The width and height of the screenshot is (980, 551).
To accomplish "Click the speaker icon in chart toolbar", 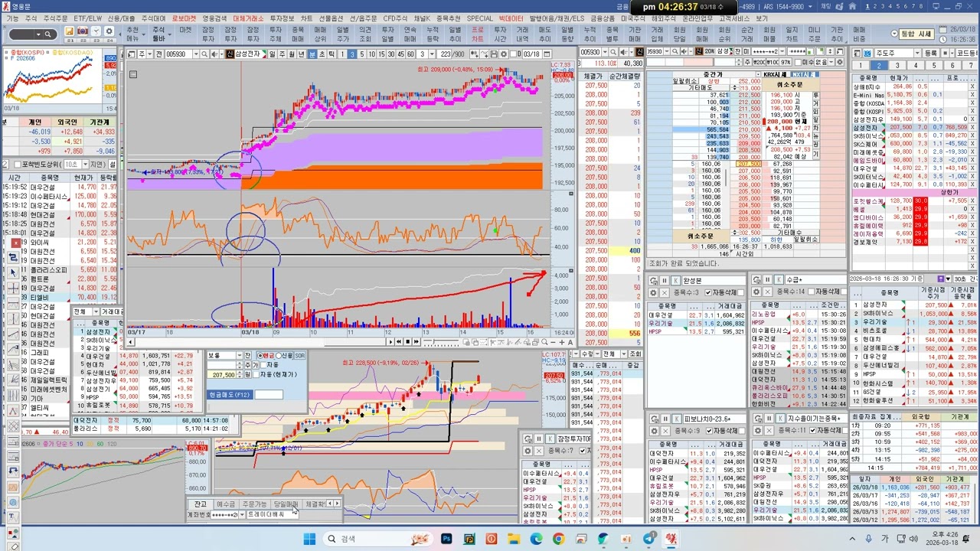I will pos(214,54).
